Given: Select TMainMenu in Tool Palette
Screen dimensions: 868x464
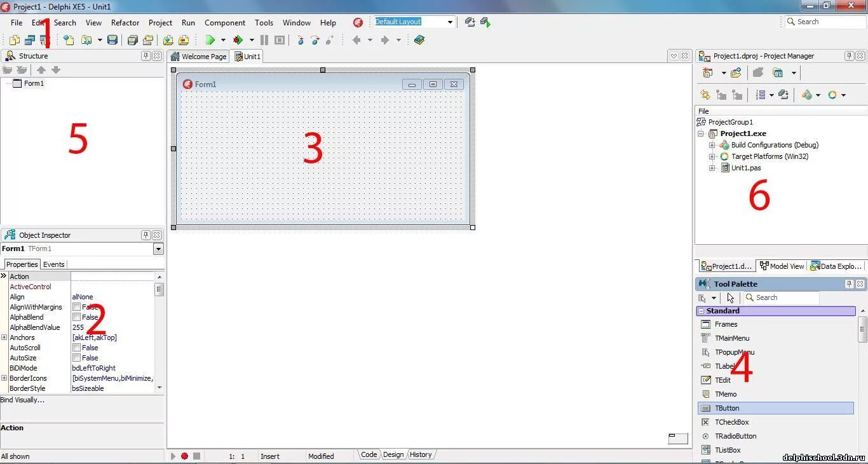Looking at the screenshot, I should (x=776, y=338).
